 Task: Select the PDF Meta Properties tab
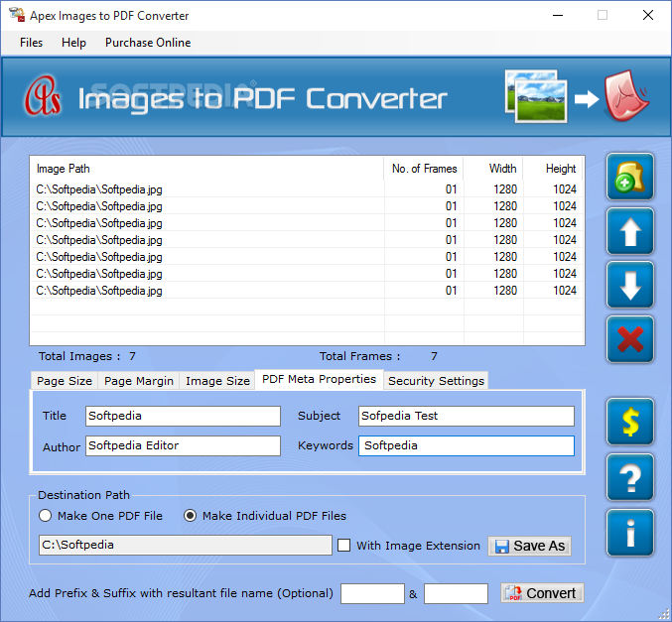(x=319, y=380)
